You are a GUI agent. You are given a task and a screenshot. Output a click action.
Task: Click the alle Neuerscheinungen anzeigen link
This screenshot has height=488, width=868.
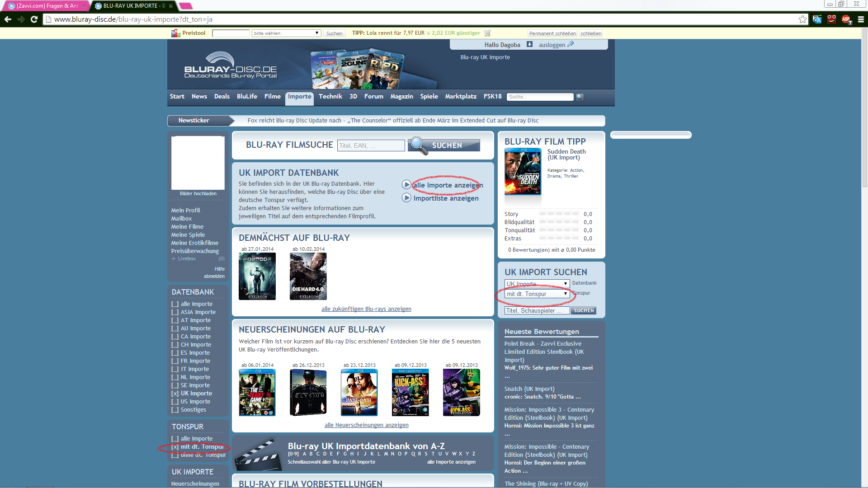pos(366,425)
